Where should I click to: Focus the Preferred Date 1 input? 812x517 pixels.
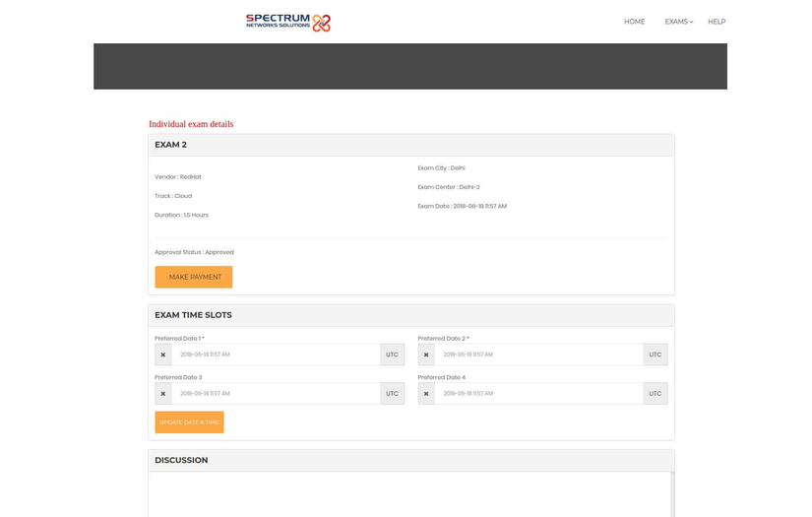tap(276, 355)
